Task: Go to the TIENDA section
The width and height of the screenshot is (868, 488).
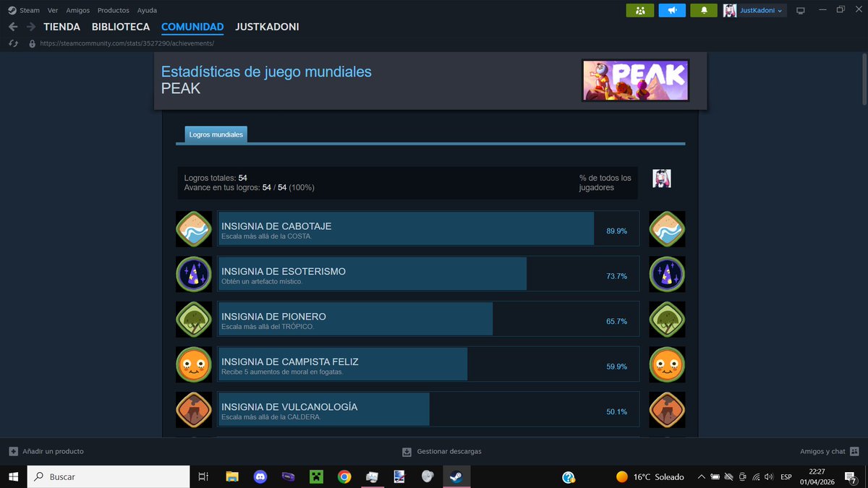Action: point(61,27)
